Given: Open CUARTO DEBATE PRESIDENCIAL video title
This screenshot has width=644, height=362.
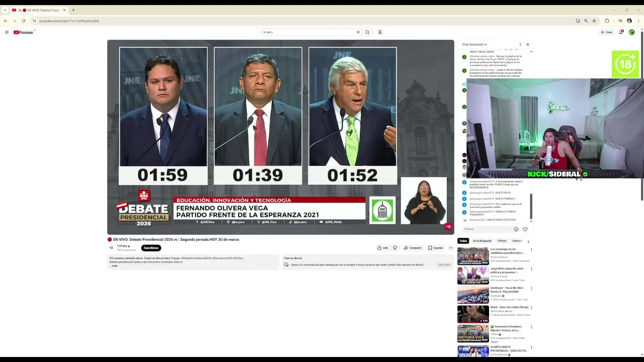Looking at the screenshot, I should [x=509, y=348].
